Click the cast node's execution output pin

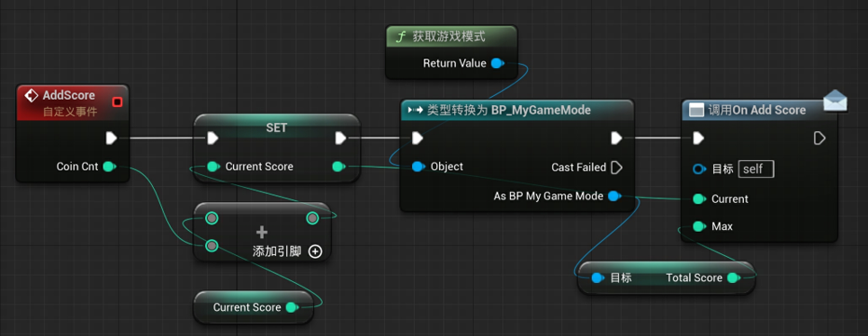point(616,138)
